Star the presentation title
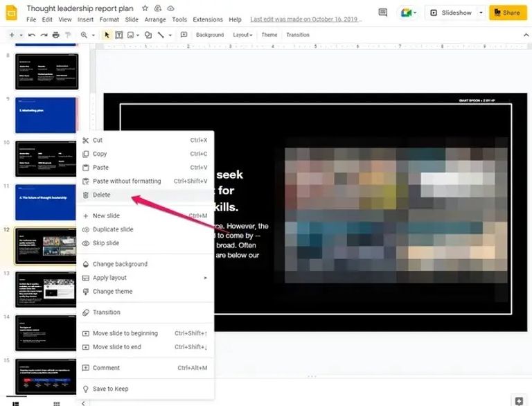The width and height of the screenshot is (532, 406). pyautogui.click(x=145, y=8)
